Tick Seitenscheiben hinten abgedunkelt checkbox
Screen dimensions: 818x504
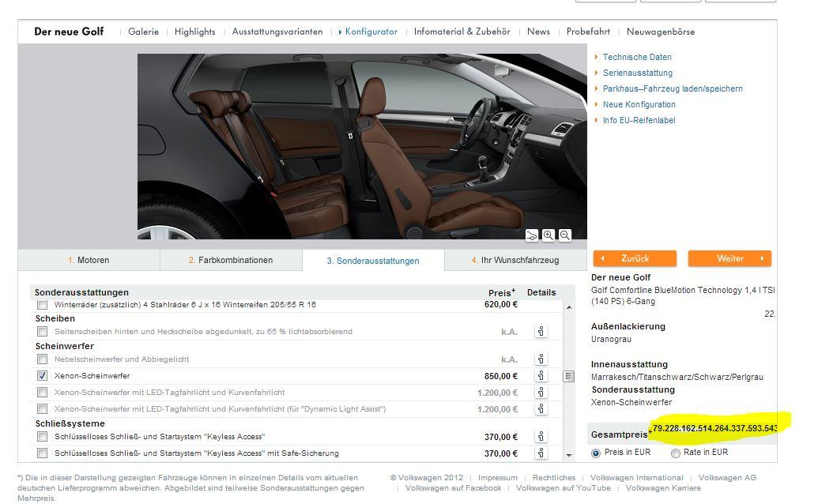pyautogui.click(x=42, y=332)
